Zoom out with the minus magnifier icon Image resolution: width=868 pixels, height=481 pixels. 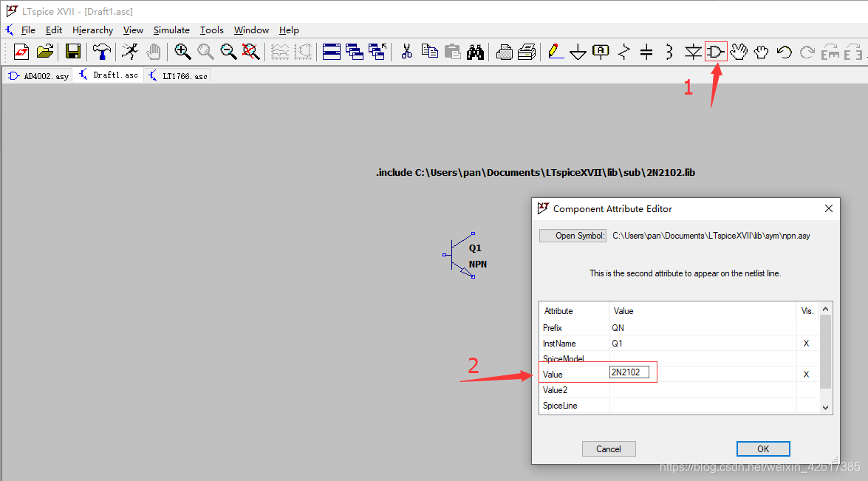click(x=228, y=52)
